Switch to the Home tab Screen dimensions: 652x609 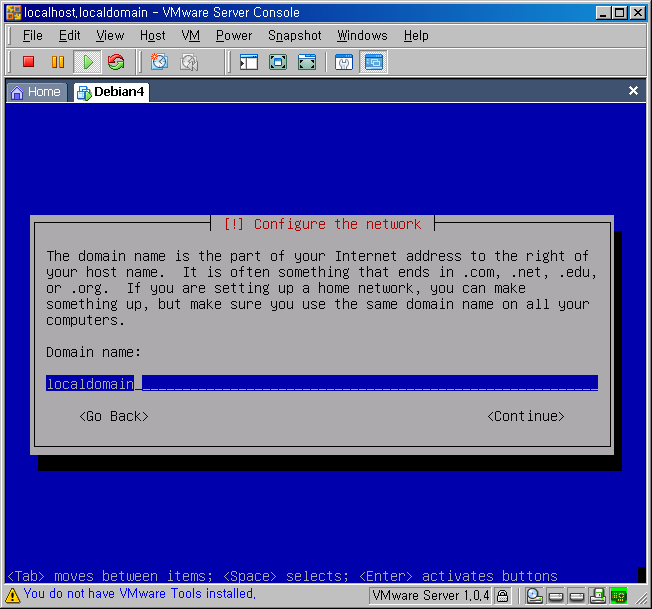pos(35,92)
